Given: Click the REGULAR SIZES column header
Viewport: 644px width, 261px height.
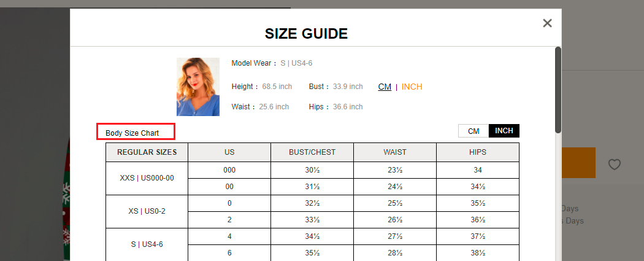Looking at the screenshot, I should pyautogui.click(x=147, y=152).
